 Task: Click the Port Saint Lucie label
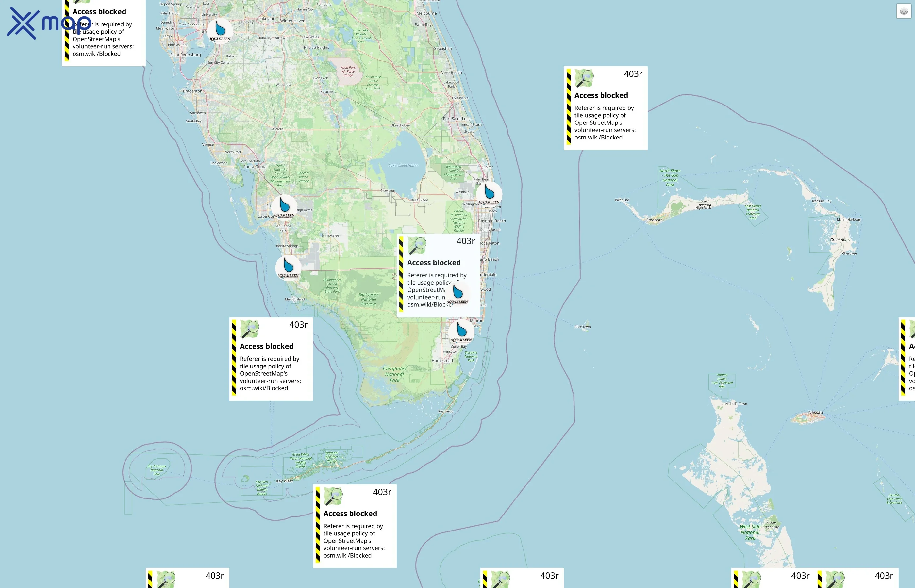coord(457,119)
